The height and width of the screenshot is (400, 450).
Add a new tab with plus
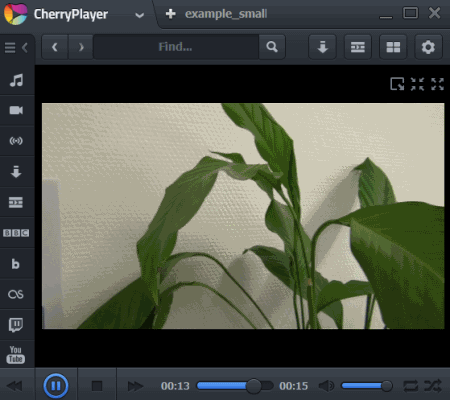coord(171,14)
